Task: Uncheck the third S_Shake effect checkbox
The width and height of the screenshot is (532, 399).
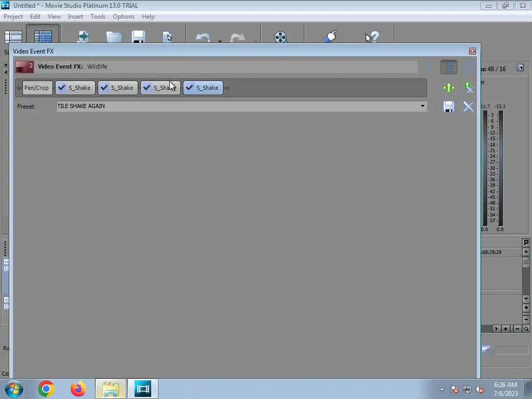Action: (x=147, y=87)
